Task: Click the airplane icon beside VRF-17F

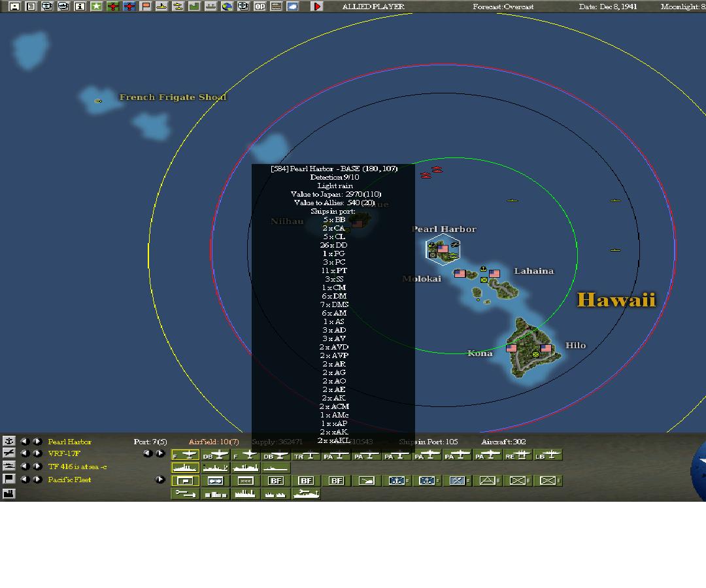Action: click(9, 453)
